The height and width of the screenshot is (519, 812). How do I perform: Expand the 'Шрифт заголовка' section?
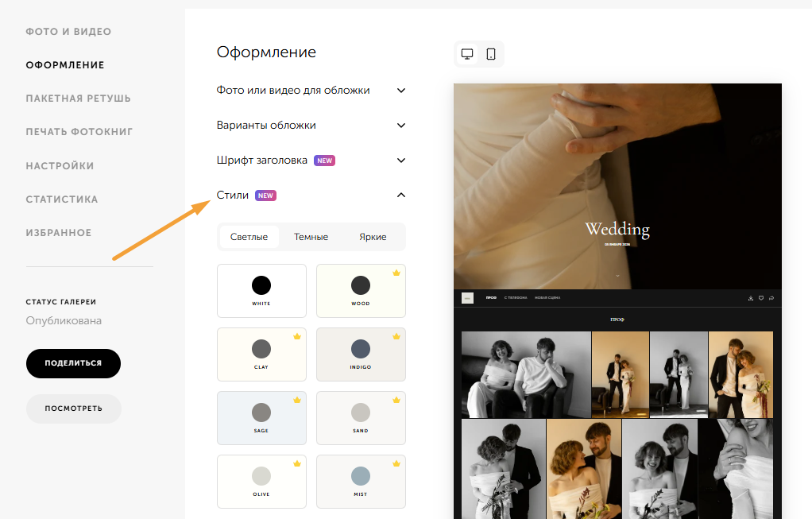pos(311,160)
